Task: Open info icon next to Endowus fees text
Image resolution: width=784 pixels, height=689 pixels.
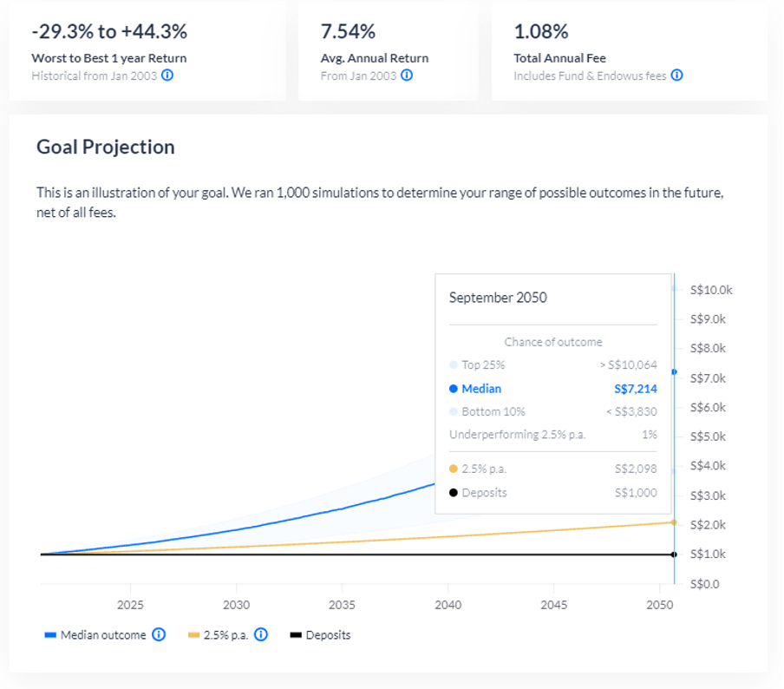Action: point(676,75)
